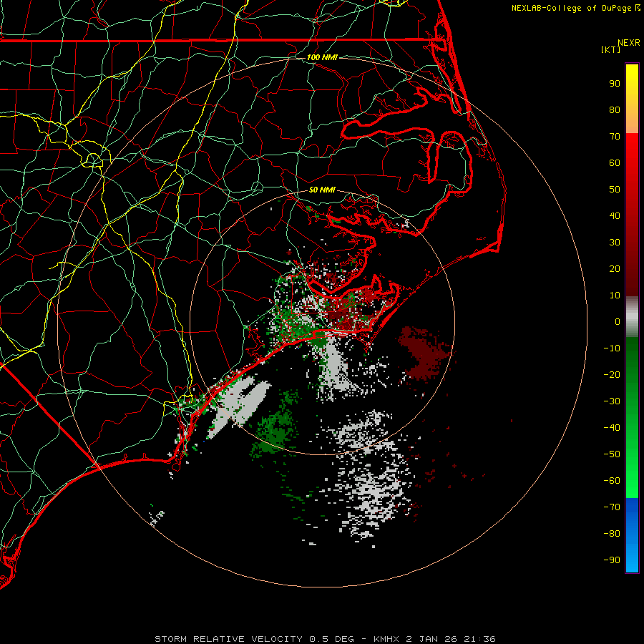Click the 60 value on velocity scale
The width and height of the screenshot is (644, 644).
(x=615, y=162)
